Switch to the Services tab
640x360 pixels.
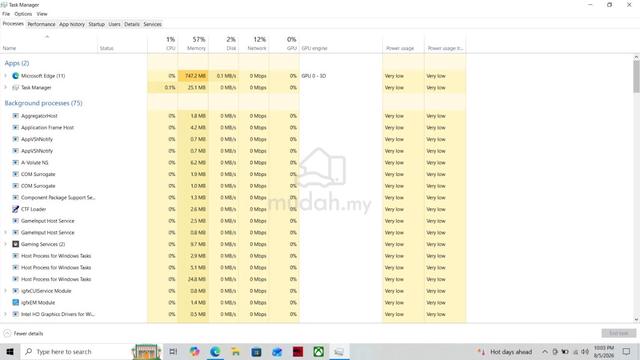click(x=153, y=24)
